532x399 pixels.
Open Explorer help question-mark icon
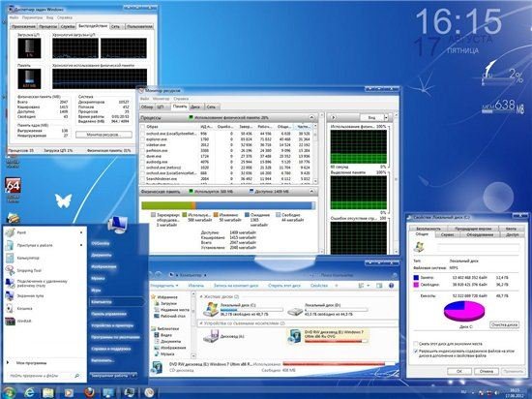[391, 286]
